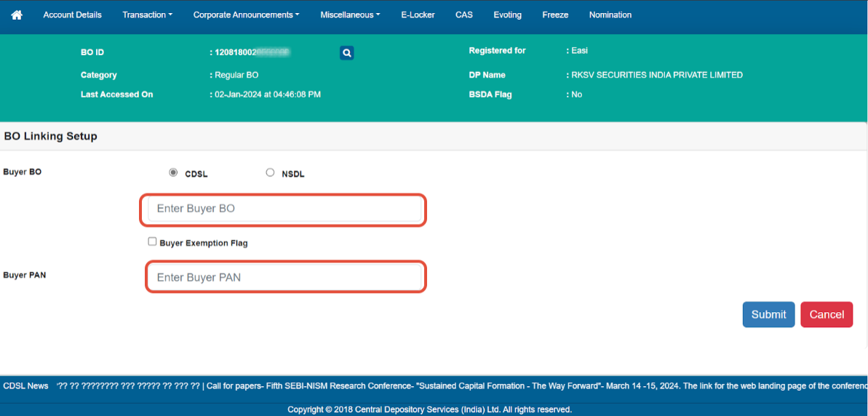Open Account Details menu item
The height and width of the screenshot is (416, 868).
72,15
